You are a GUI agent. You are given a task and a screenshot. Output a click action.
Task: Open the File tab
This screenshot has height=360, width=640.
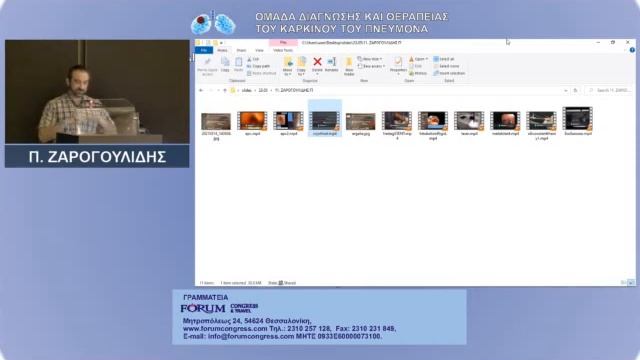click(x=204, y=50)
